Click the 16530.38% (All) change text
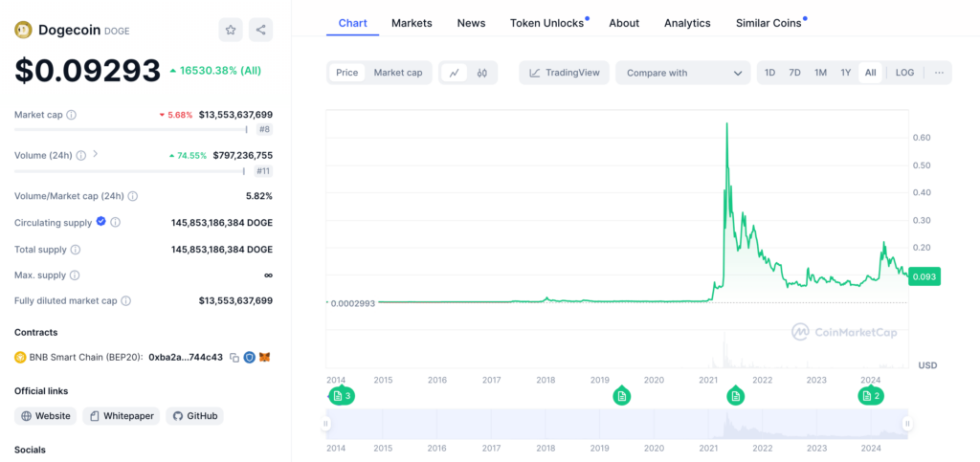 (x=221, y=71)
